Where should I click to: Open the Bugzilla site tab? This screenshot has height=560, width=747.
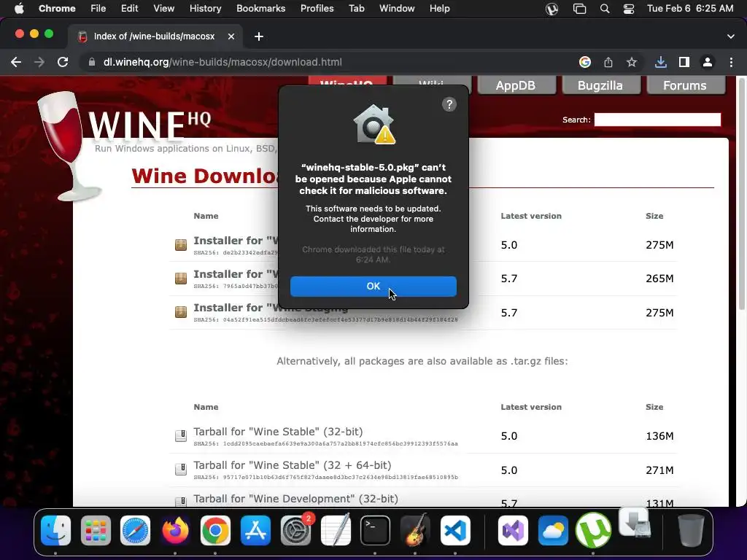click(600, 85)
